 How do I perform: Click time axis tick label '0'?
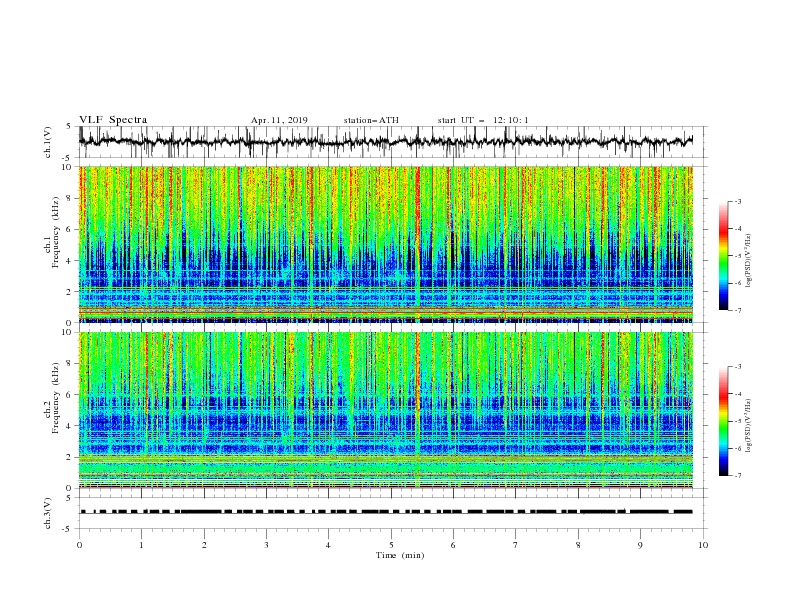[79, 545]
